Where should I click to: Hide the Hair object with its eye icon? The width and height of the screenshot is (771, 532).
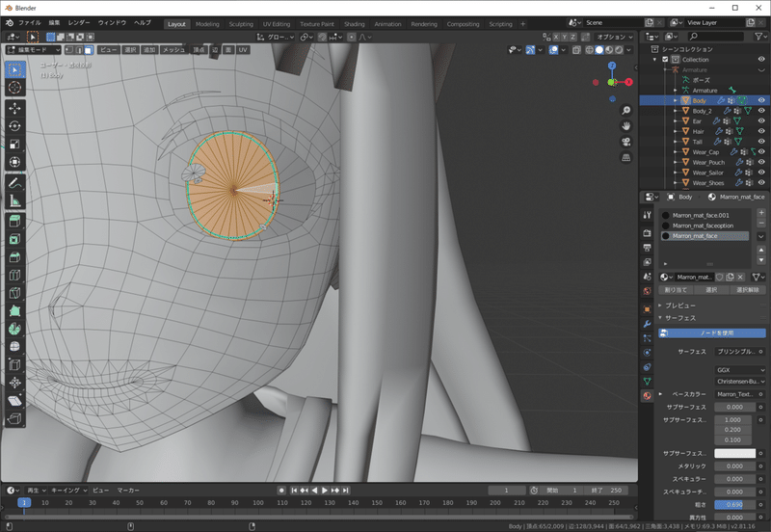click(761, 131)
